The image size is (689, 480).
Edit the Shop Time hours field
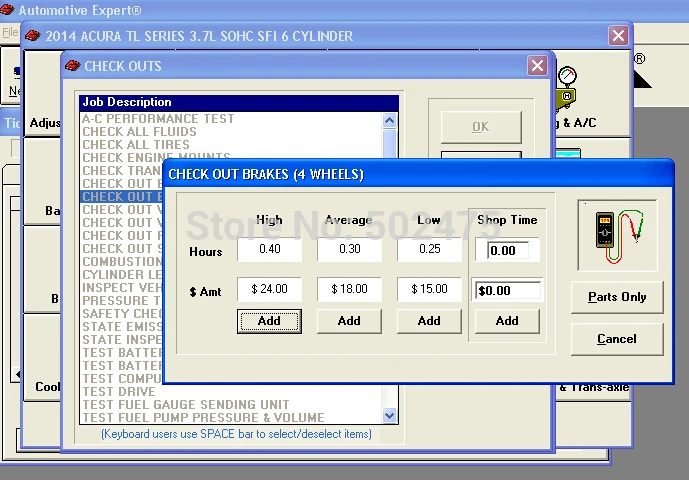pyautogui.click(x=508, y=251)
